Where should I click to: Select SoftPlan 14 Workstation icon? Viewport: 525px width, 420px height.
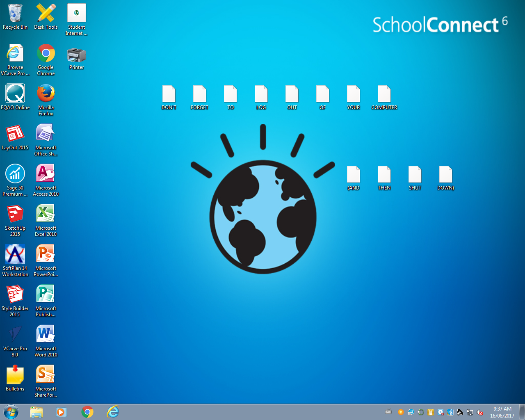pos(15,261)
